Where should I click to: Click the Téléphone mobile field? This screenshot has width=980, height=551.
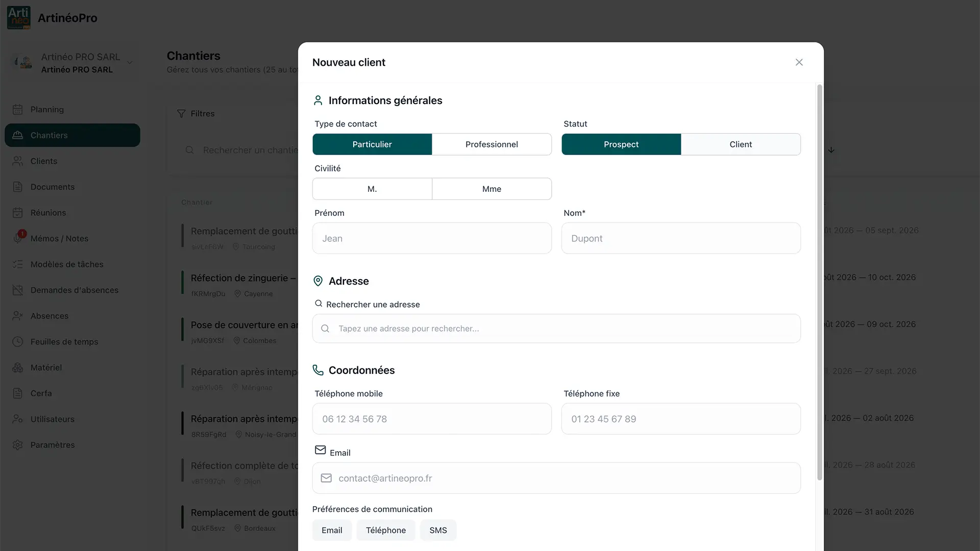click(x=432, y=419)
